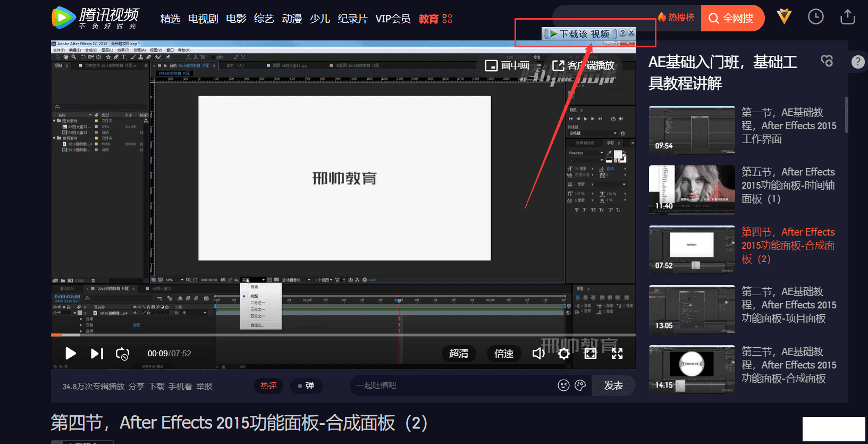The width and height of the screenshot is (868, 444).
Task: Click the 分享 share link
Action: click(137, 387)
